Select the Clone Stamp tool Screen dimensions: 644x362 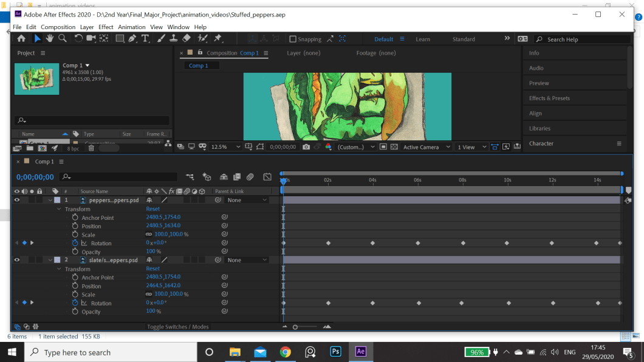click(x=174, y=39)
